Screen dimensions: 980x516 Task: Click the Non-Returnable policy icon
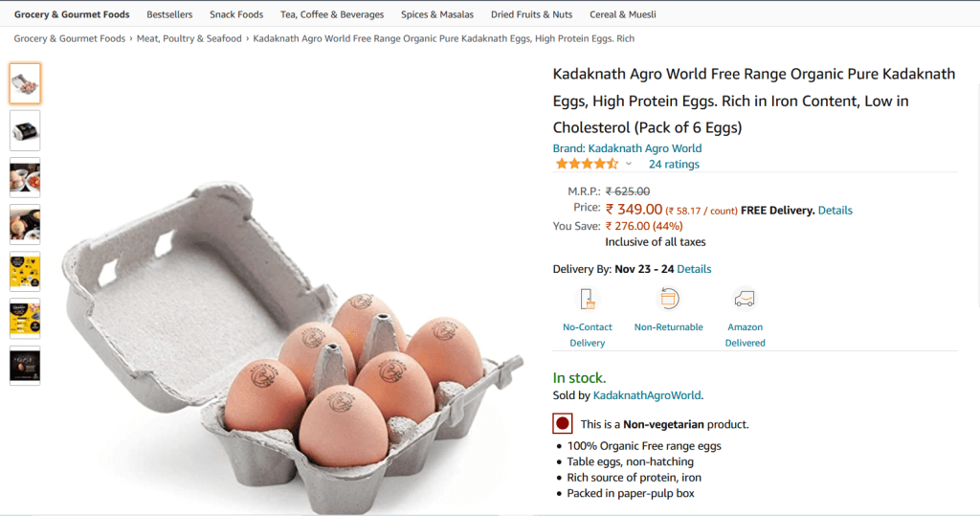tap(668, 299)
